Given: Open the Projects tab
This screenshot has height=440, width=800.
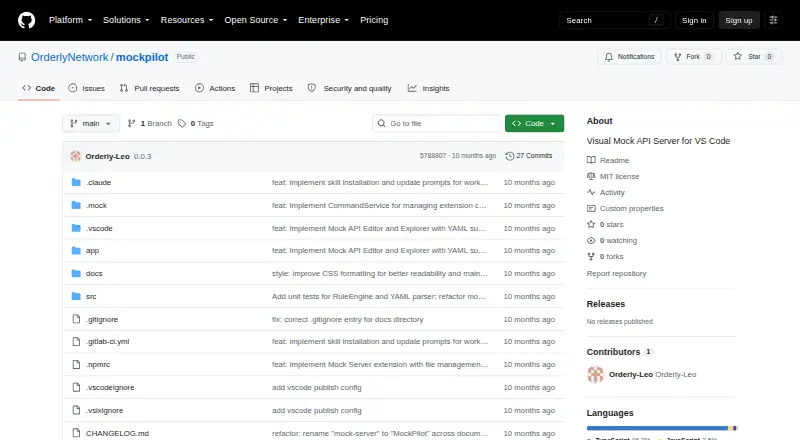Looking at the screenshot, I should point(271,88).
